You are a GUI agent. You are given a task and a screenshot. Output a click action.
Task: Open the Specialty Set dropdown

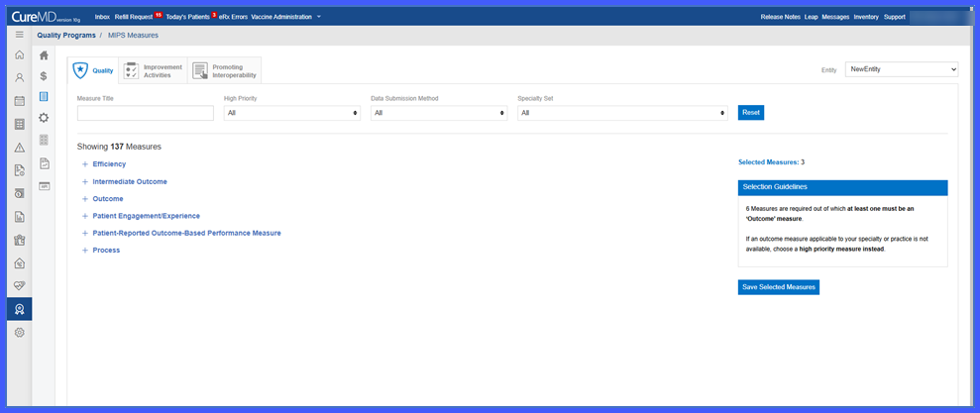[x=622, y=113]
